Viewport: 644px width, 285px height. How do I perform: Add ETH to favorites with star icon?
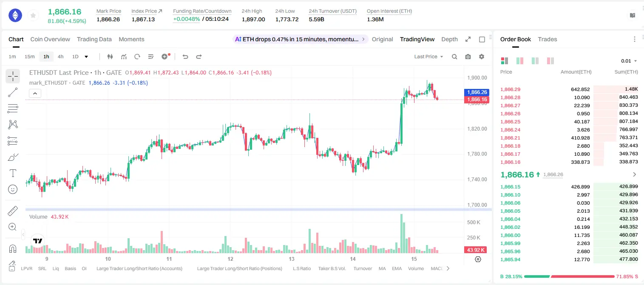33,16
